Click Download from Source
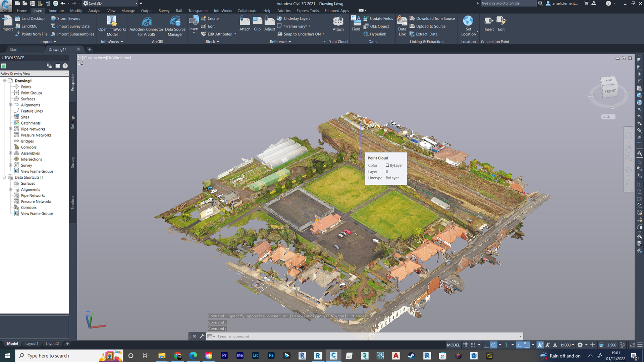 point(432,18)
